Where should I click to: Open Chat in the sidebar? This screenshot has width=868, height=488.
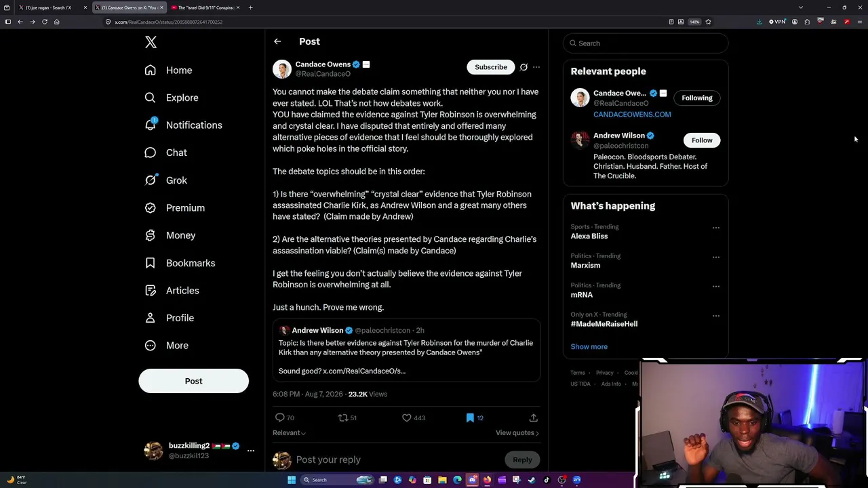166,152
